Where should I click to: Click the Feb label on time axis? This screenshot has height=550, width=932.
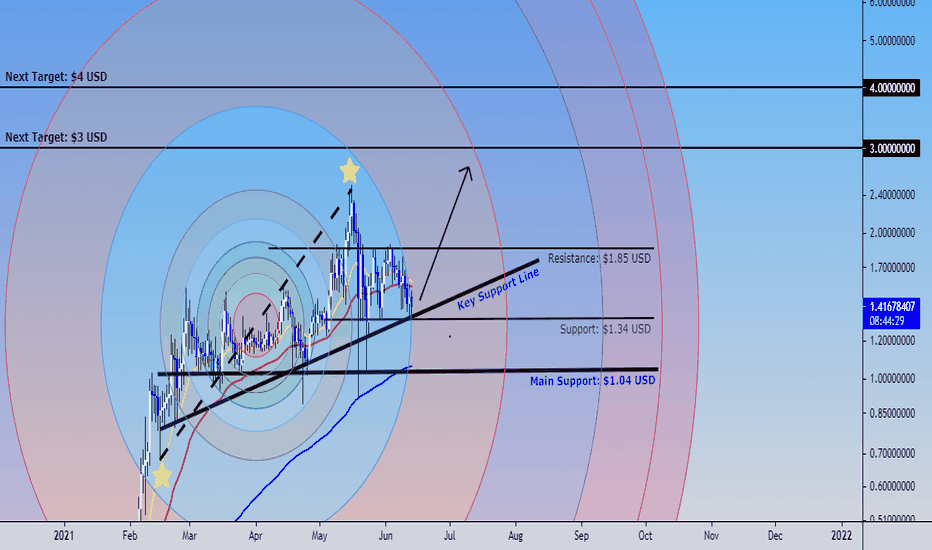[x=130, y=536]
